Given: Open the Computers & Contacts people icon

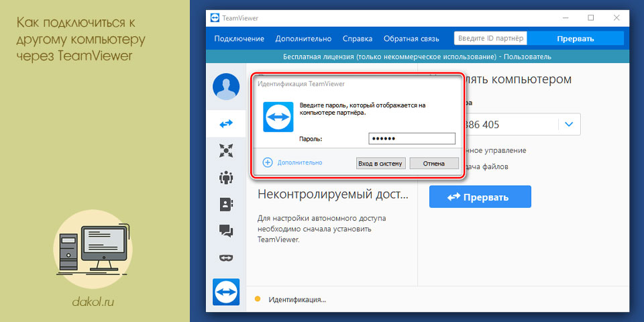Looking at the screenshot, I should coord(226,177).
